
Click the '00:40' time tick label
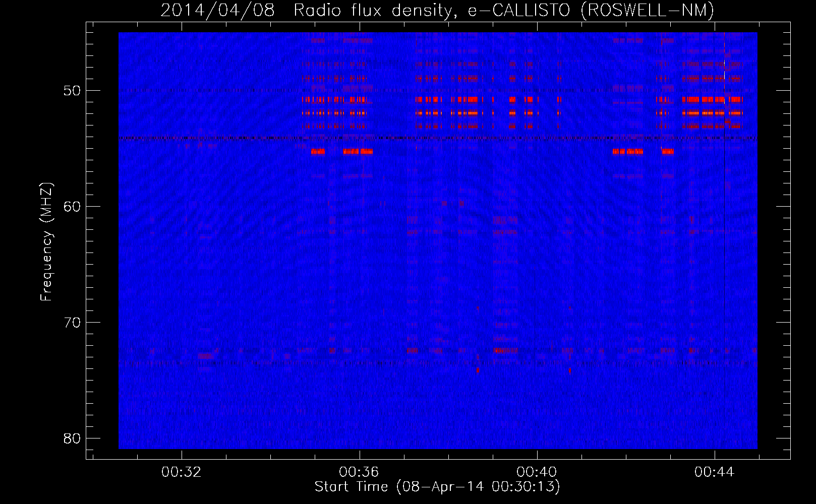coord(537,472)
